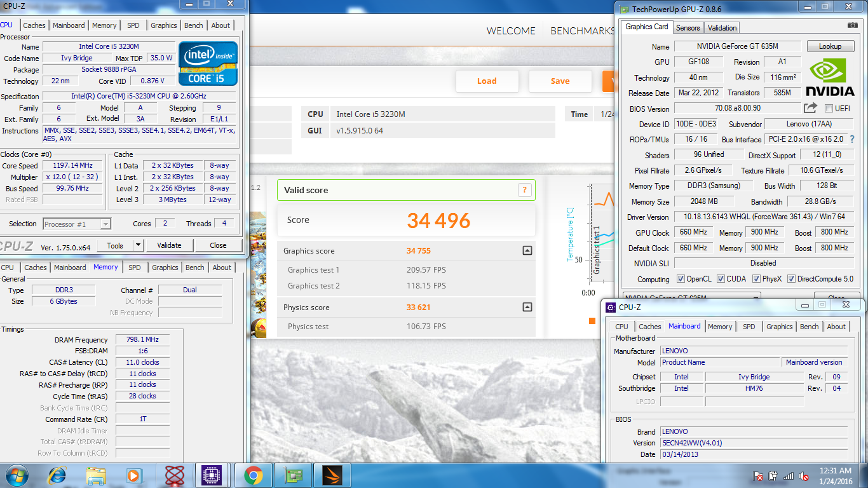The width and height of the screenshot is (868, 488).
Task: Click the Action Center flag in system tray
Action: 758,476
